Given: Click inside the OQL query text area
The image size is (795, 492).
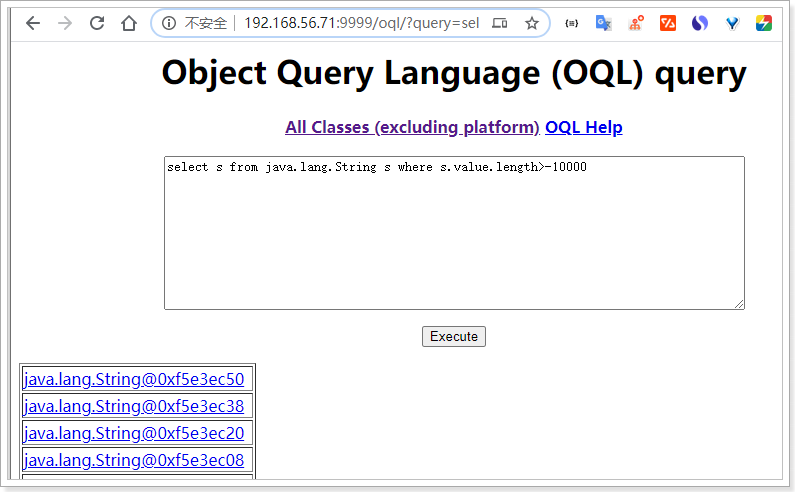Looking at the screenshot, I should tap(454, 233).
